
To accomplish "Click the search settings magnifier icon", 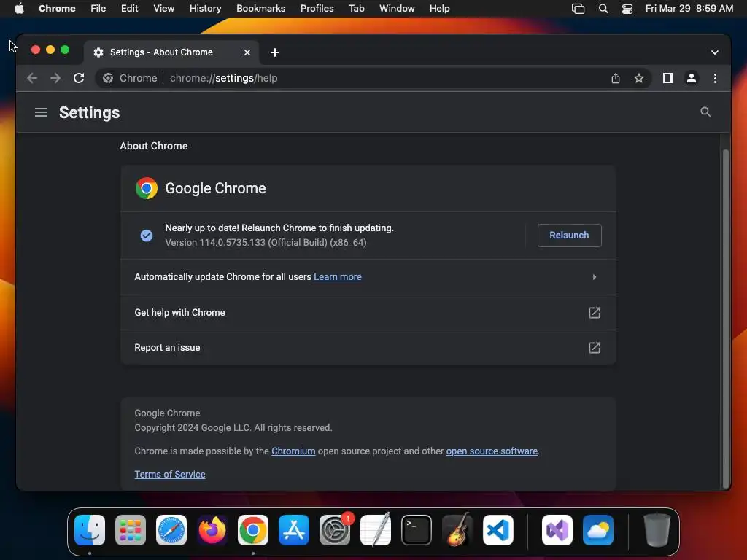I will coord(705,112).
